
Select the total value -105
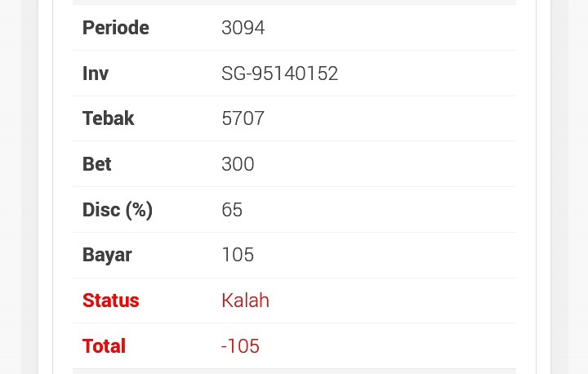240,346
